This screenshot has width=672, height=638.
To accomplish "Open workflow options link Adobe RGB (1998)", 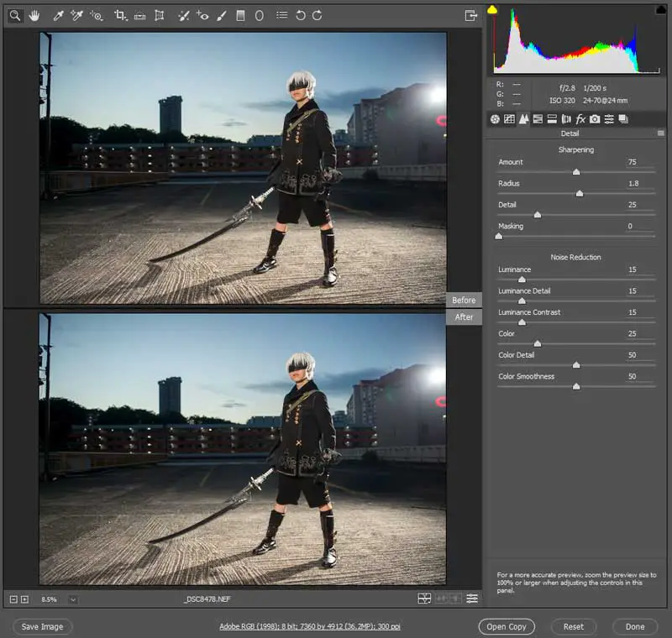I will (x=310, y=626).
